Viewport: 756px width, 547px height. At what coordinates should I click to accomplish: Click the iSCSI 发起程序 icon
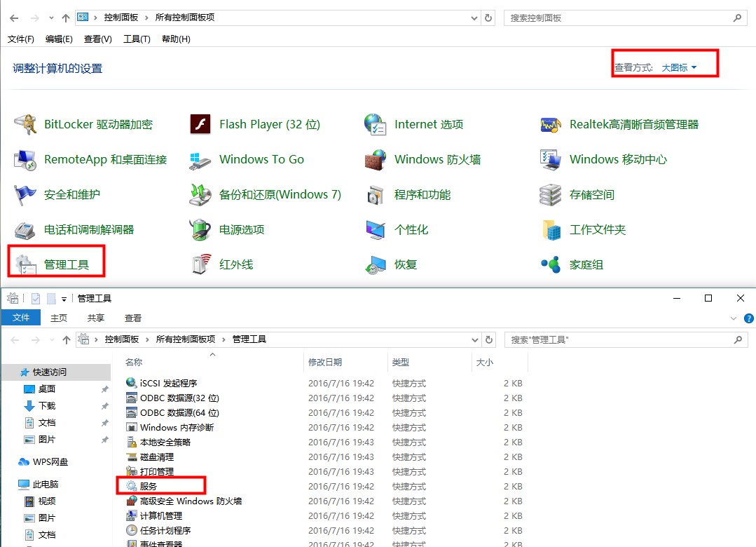(x=131, y=383)
